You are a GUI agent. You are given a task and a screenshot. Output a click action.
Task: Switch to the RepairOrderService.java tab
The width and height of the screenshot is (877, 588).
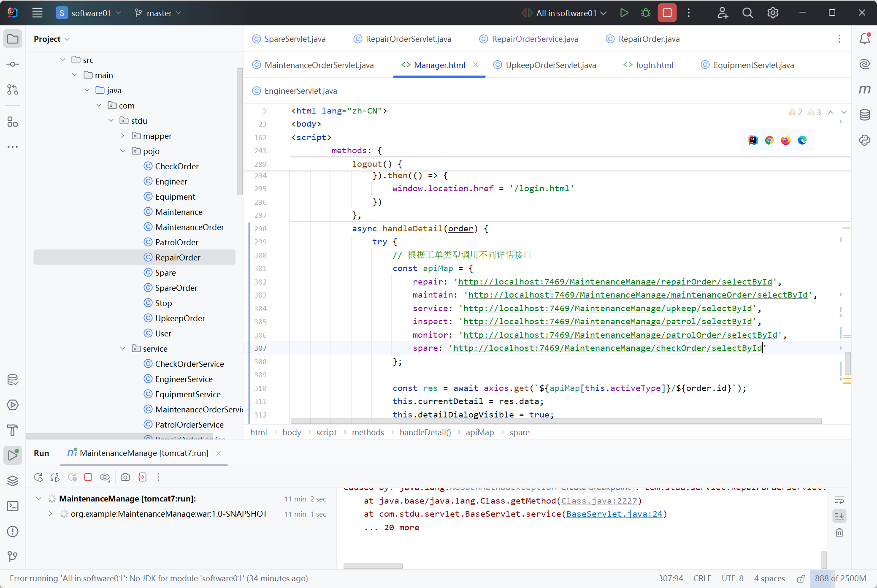535,39
